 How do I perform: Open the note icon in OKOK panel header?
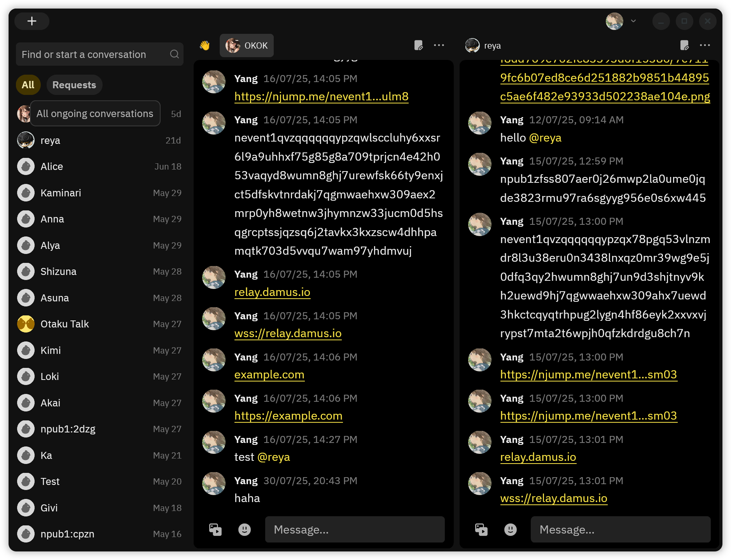(418, 45)
